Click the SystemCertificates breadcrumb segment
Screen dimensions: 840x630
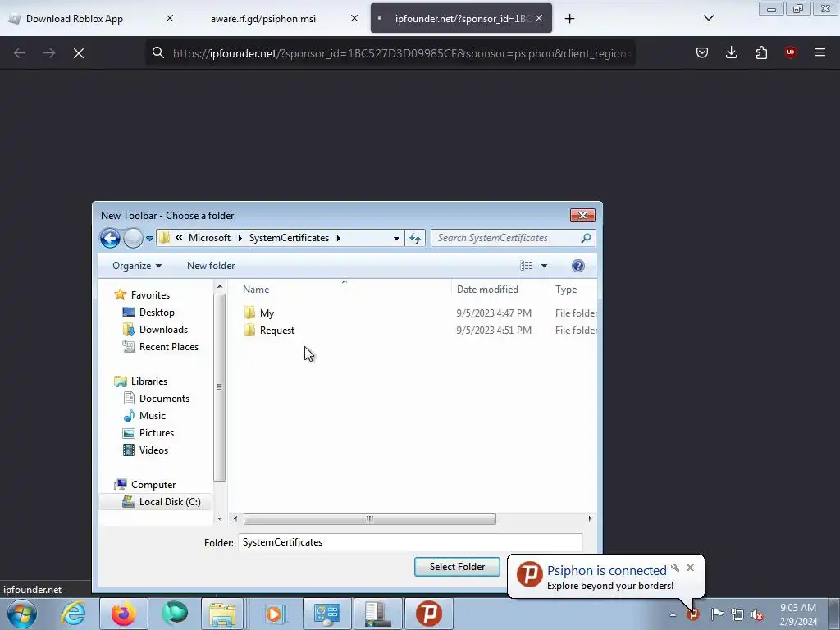[289, 238]
